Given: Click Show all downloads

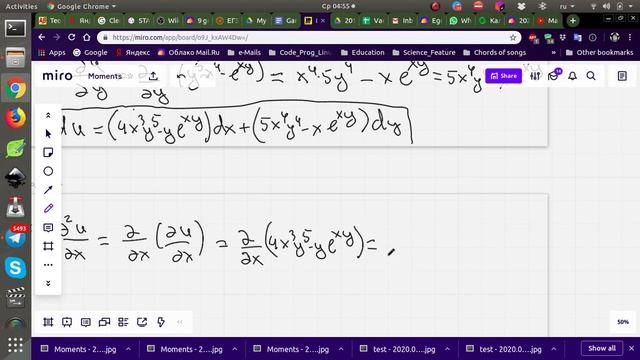Looking at the screenshot, I should click(602, 349).
